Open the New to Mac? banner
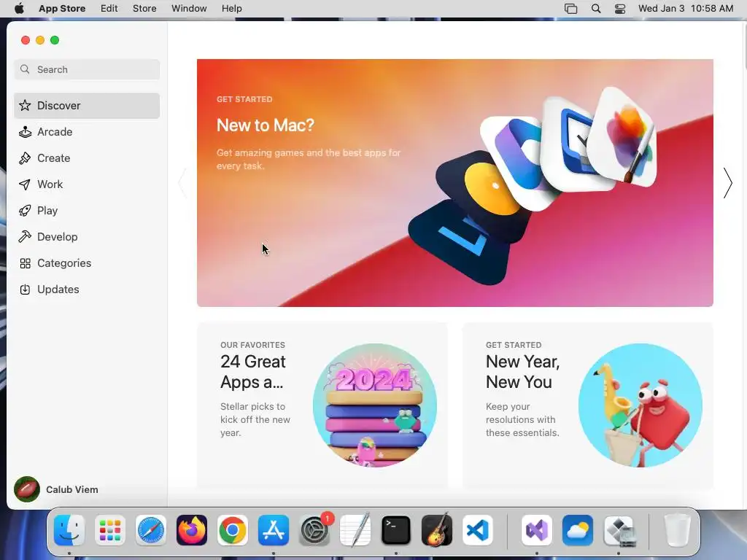This screenshot has width=747, height=560. pyautogui.click(x=455, y=183)
